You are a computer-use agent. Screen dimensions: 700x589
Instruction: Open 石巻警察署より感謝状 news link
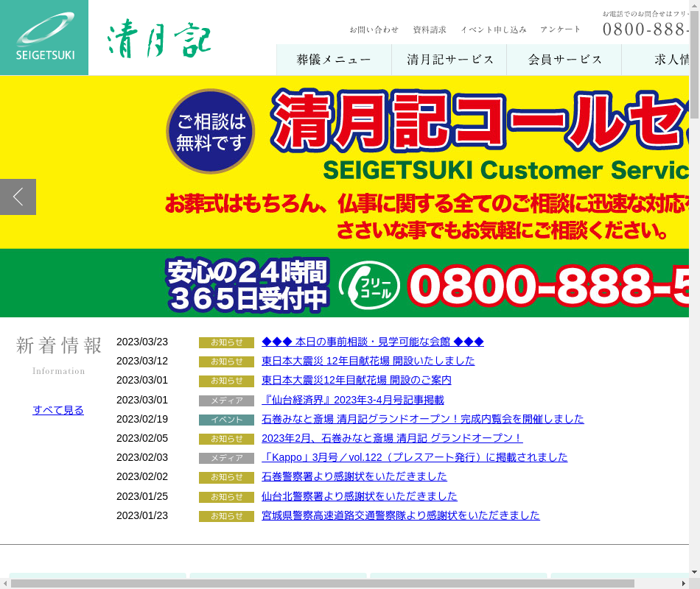point(354,476)
